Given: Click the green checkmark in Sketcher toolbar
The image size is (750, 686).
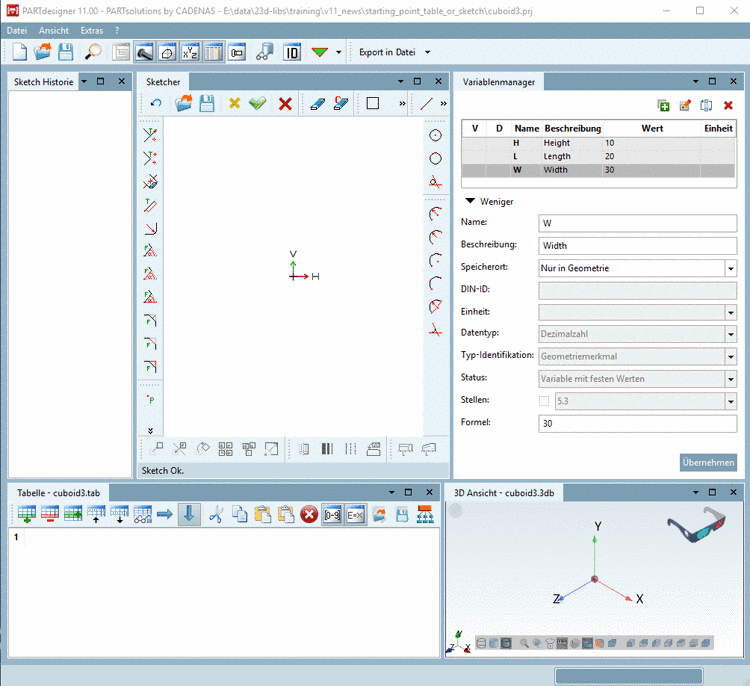Looking at the screenshot, I should 258,103.
